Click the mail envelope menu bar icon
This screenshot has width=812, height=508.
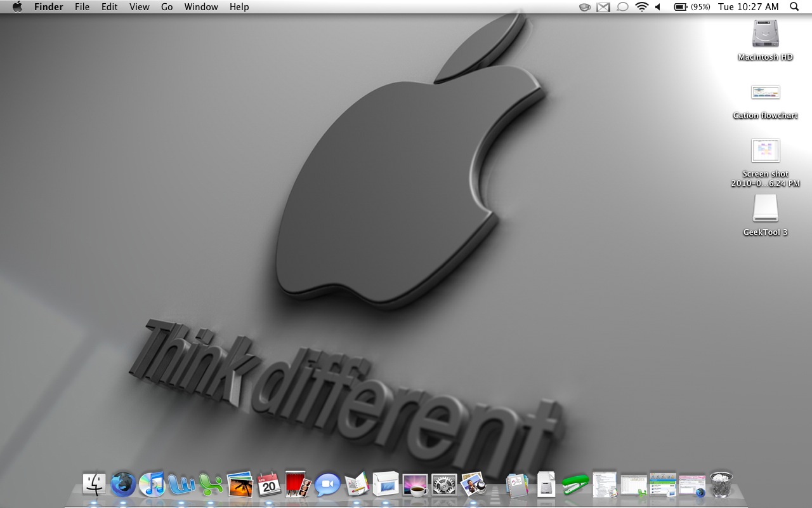pos(603,7)
